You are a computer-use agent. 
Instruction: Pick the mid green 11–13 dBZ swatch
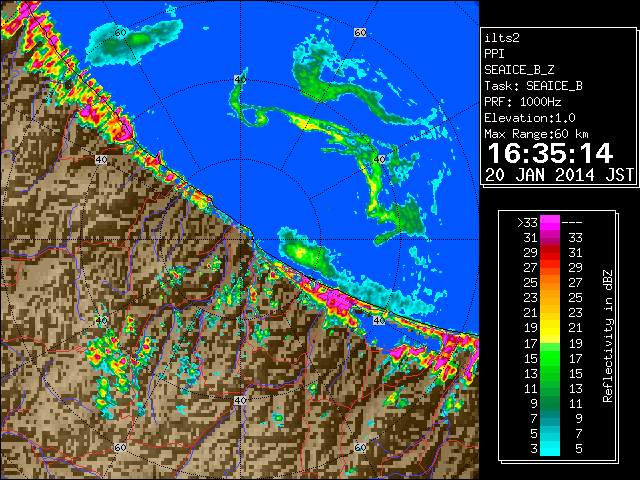(x=550, y=389)
